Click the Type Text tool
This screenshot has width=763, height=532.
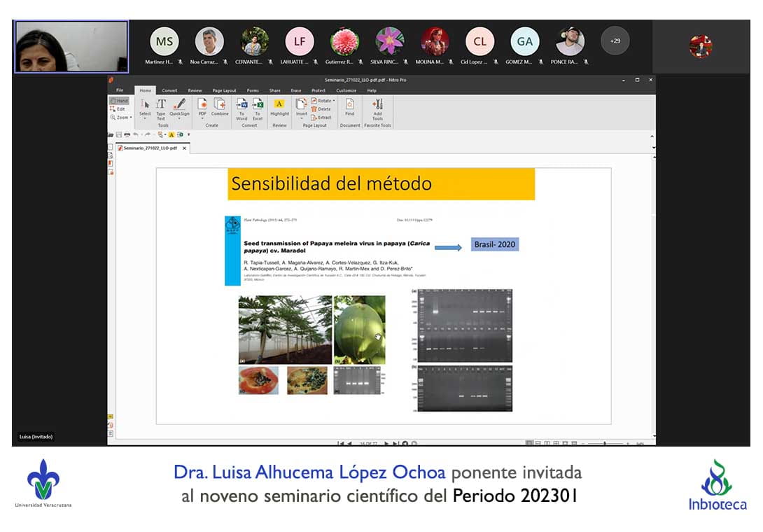point(161,108)
